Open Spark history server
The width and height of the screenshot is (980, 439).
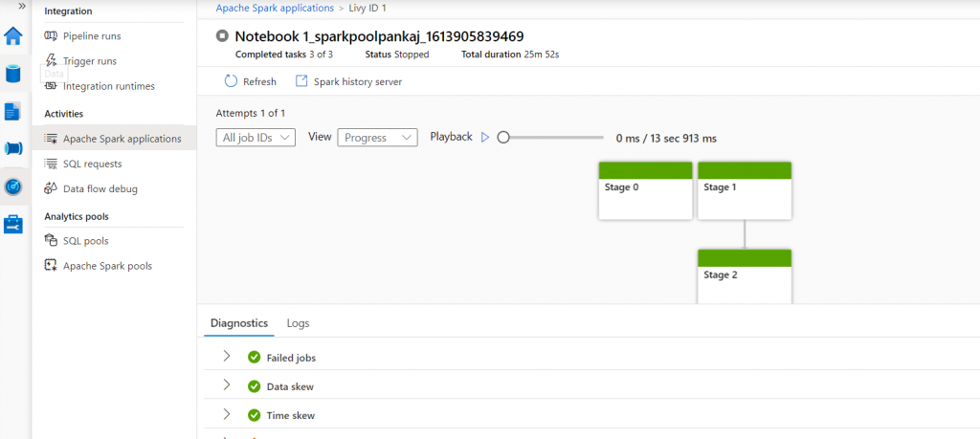click(x=358, y=82)
